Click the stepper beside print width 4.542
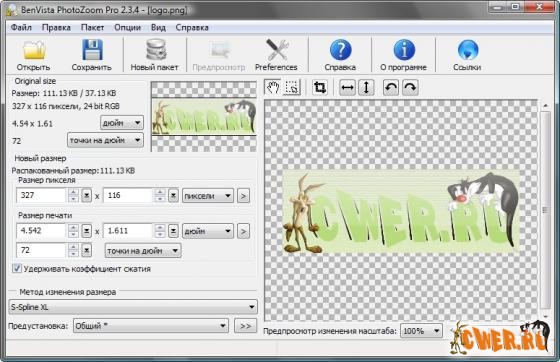This screenshot has width=560, height=362. point(73,231)
